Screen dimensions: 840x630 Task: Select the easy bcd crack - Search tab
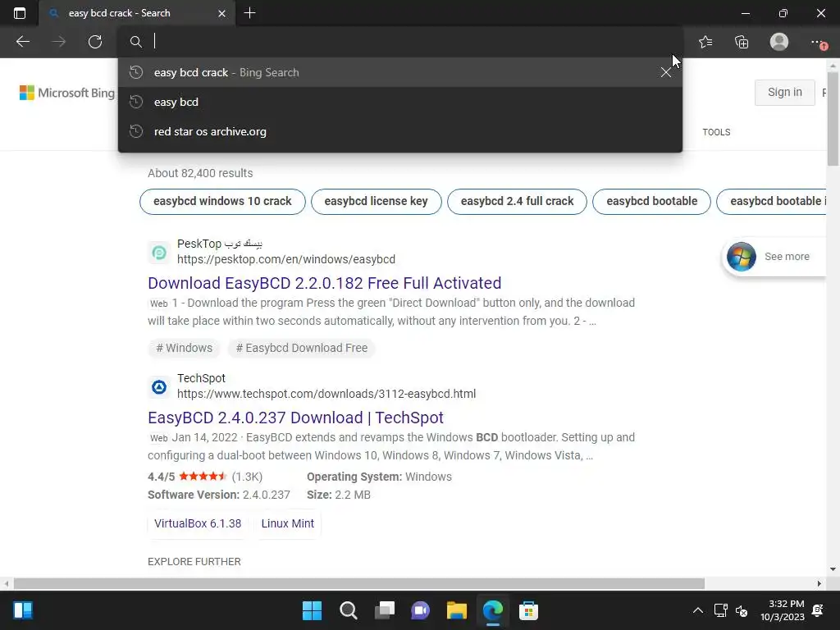137,13
